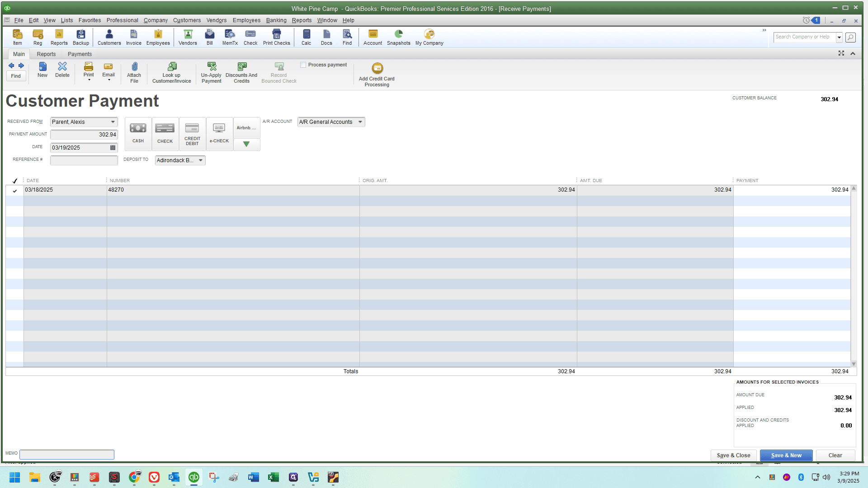Open company Snapshots icon
868x488 pixels.
399,37
